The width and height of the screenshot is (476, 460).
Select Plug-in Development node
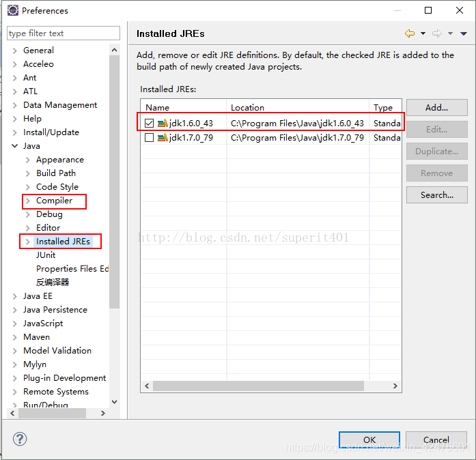pyautogui.click(x=65, y=378)
